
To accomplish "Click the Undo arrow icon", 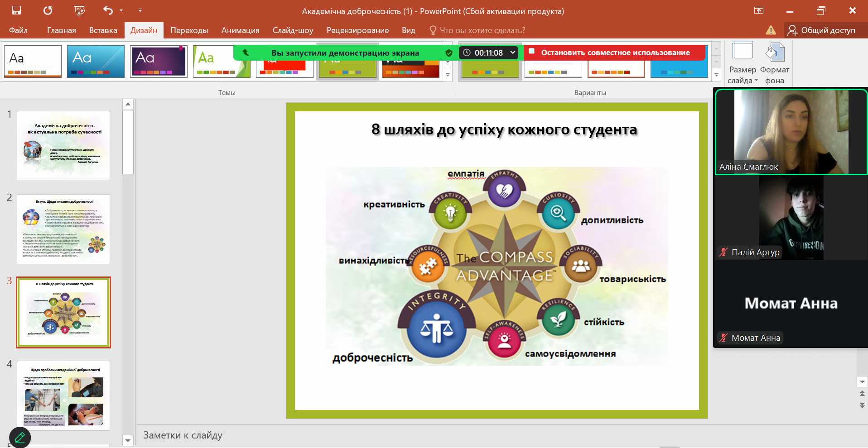I will (108, 10).
